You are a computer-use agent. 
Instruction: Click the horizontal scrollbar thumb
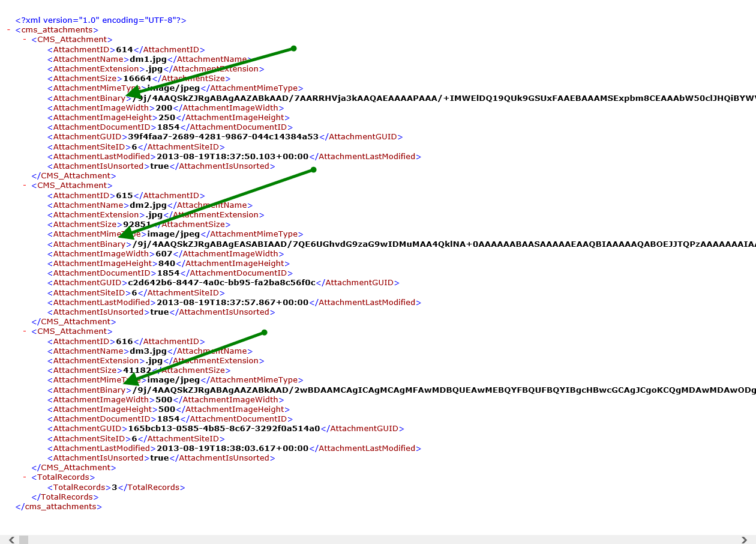pos(24,540)
